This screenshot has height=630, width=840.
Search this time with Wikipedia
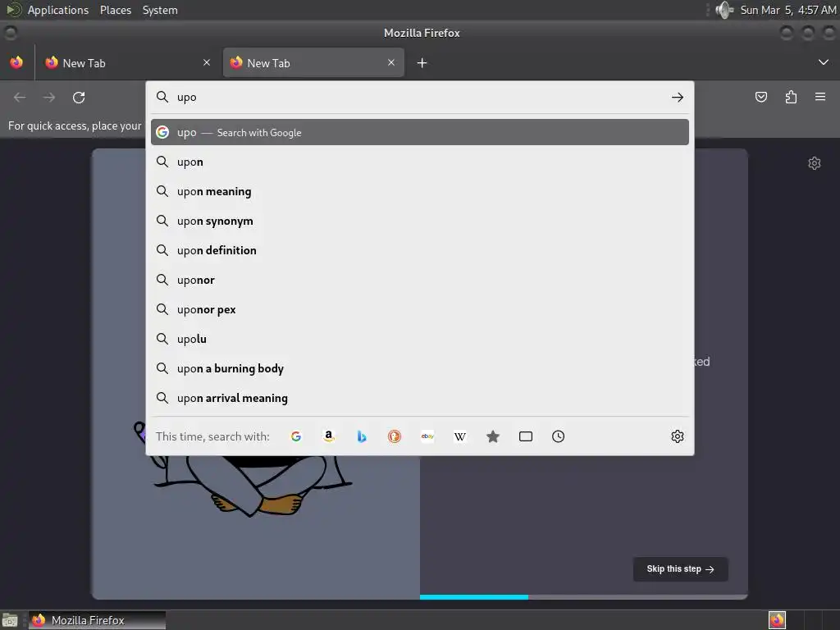coord(460,436)
